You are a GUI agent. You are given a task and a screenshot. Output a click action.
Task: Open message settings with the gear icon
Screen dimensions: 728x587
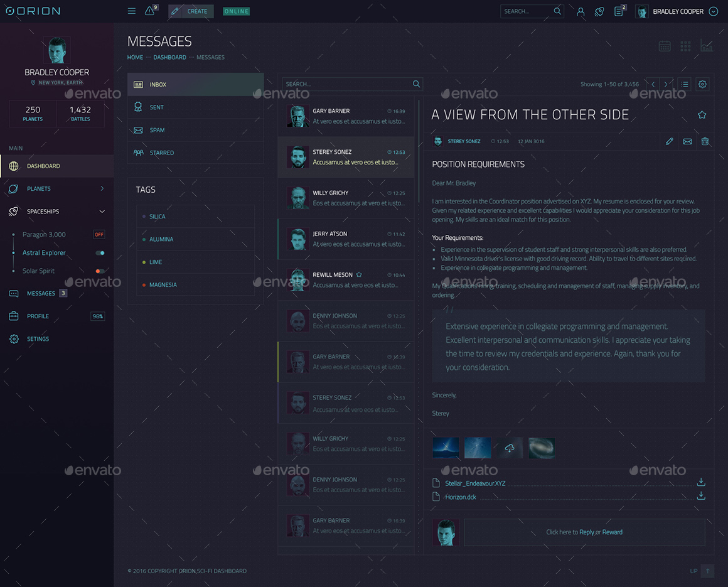coord(702,83)
